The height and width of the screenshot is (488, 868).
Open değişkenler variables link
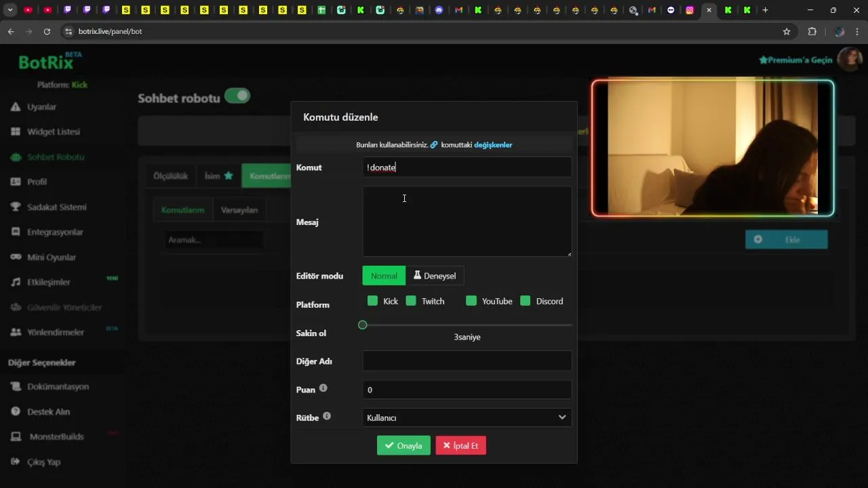coord(493,144)
